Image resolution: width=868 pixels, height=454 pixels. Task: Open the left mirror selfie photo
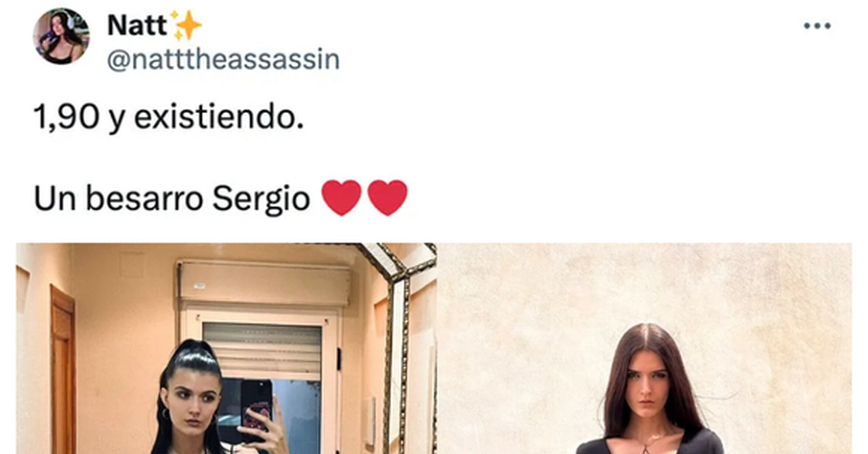click(x=226, y=348)
